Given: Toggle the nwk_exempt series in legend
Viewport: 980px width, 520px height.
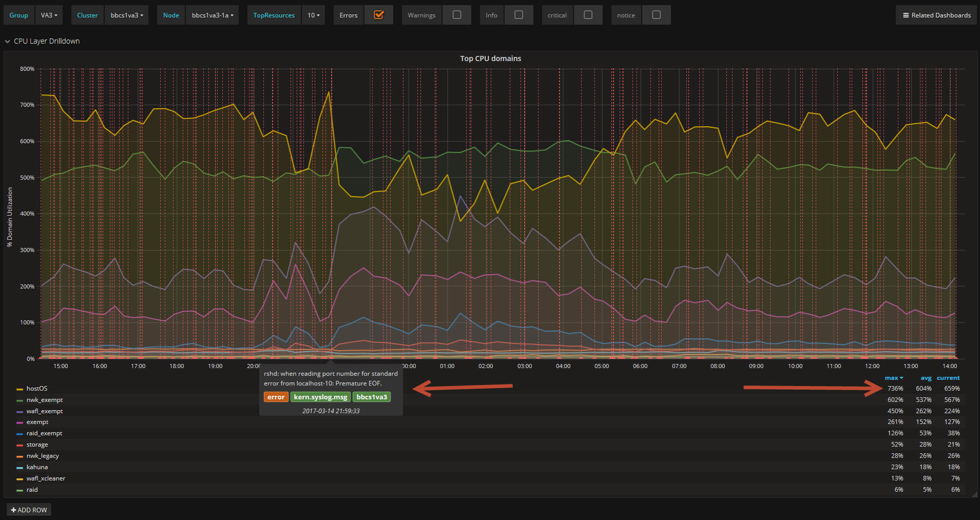Looking at the screenshot, I should tap(45, 400).
